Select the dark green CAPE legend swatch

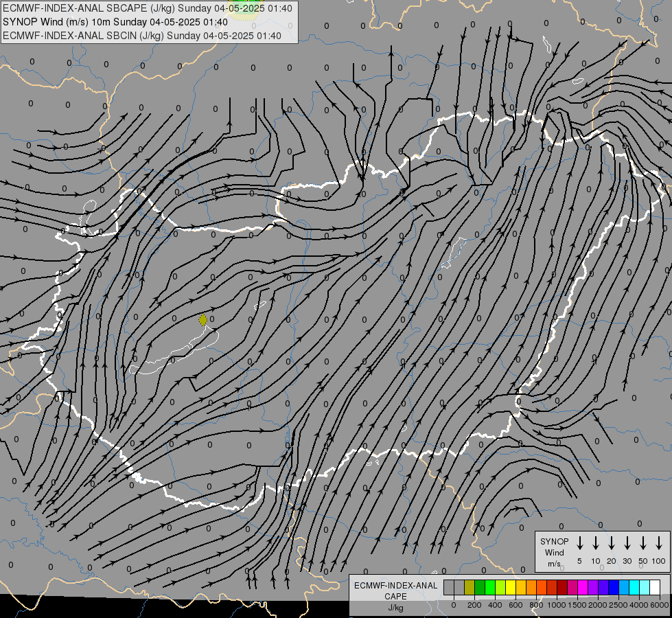coord(480,588)
